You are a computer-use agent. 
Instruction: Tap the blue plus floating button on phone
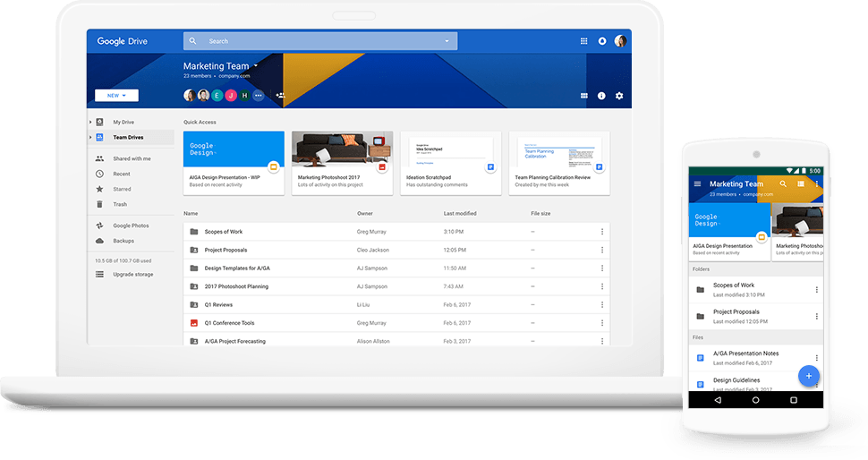[x=808, y=376]
